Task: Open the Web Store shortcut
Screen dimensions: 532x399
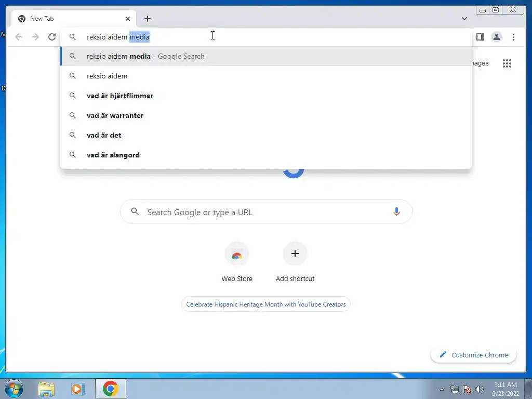Action: (x=237, y=262)
